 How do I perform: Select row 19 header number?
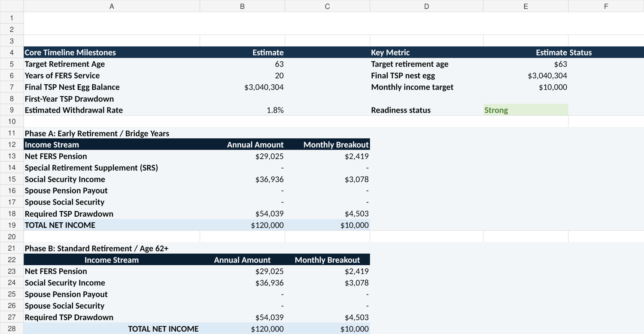(x=12, y=225)
